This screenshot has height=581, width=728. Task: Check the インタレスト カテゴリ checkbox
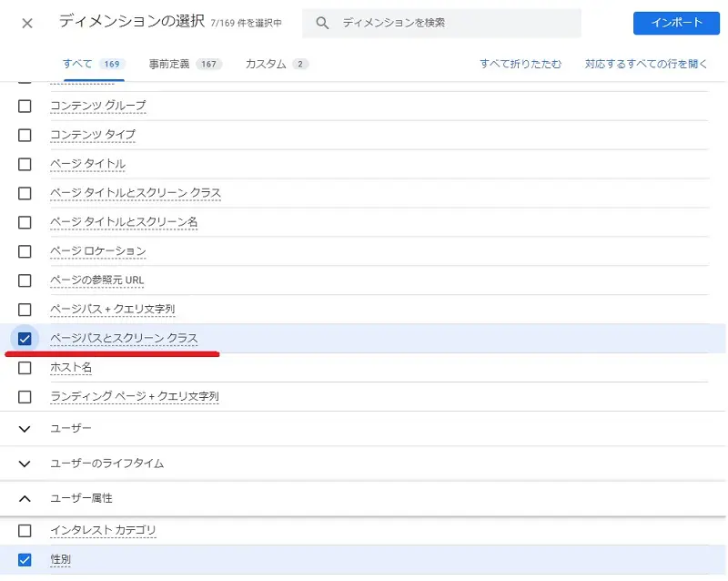25,531
